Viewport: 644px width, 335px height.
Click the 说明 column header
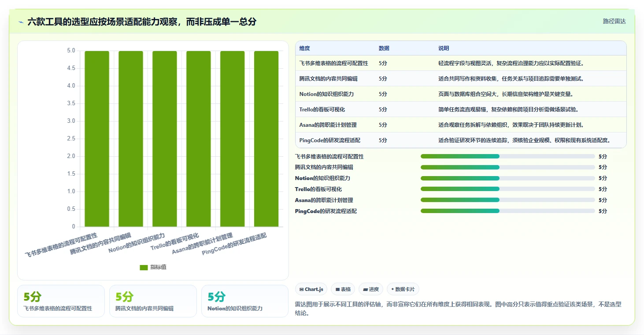444,48
